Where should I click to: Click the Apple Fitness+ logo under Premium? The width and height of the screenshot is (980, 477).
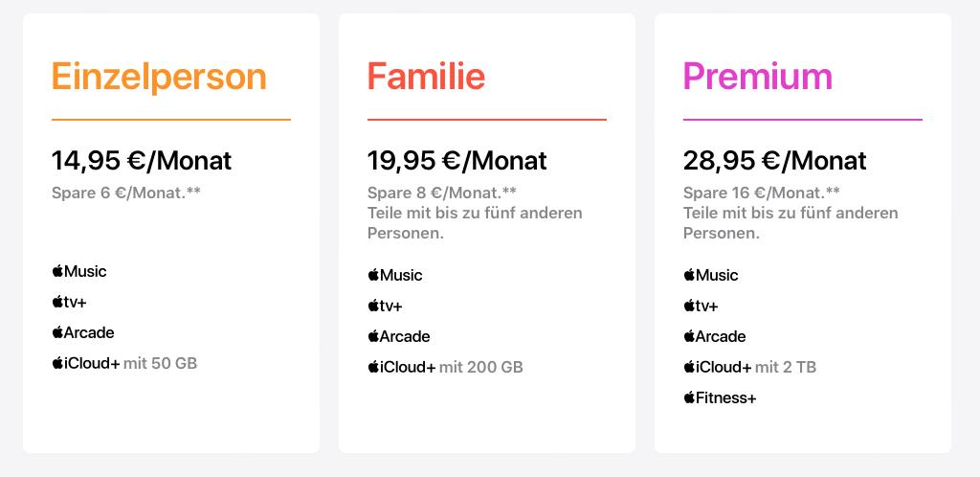pyautogui.click(x=720, y=397)
